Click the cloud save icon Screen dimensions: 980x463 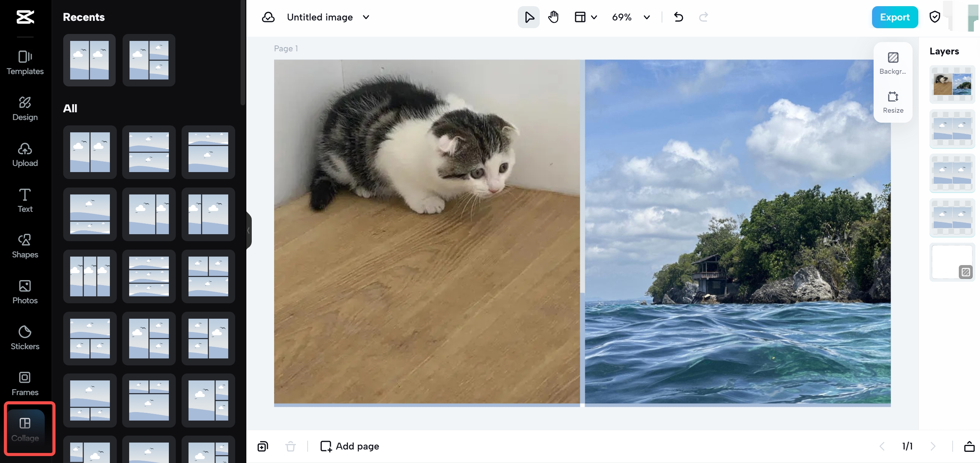pyautogui.click(x=268, y=17)
